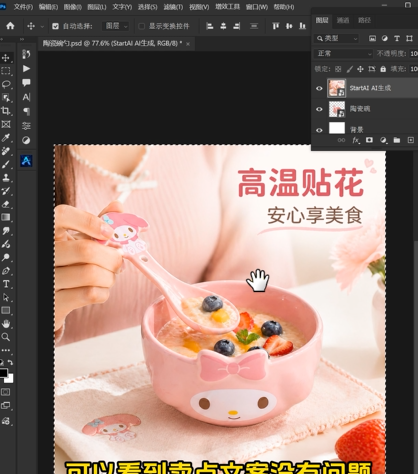Select the Eraser tool
This screenshot has height=474, width=418.
point(6,204)
